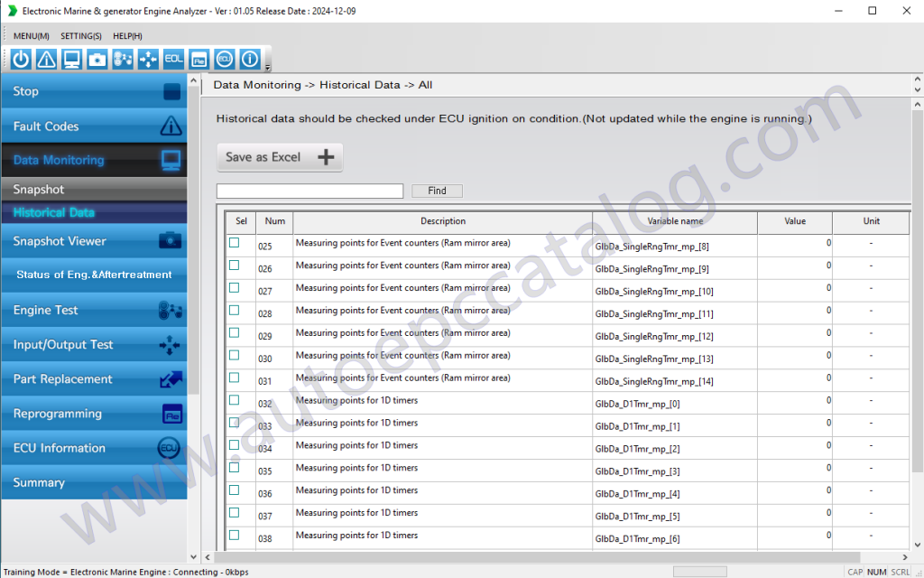
Task: Click horizontal scrollbar right arrow
Action: tap(904, 556)
